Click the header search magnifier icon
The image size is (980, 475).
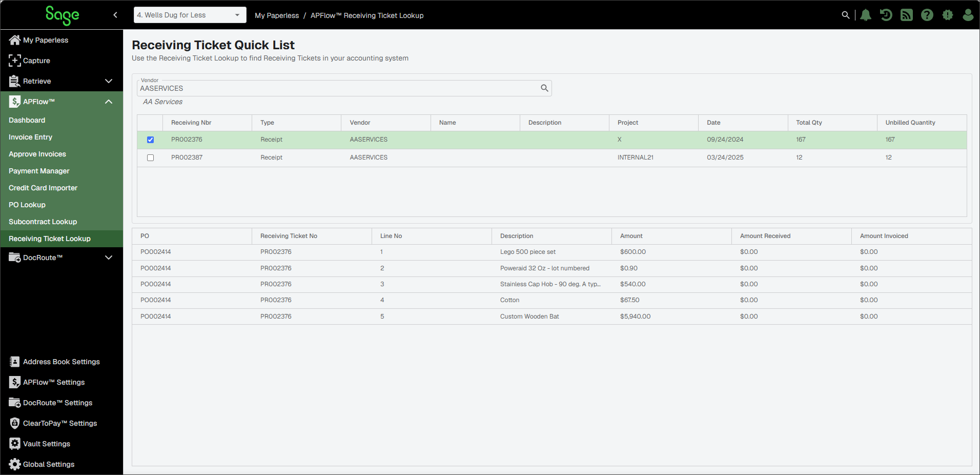[x=846, y=15]
